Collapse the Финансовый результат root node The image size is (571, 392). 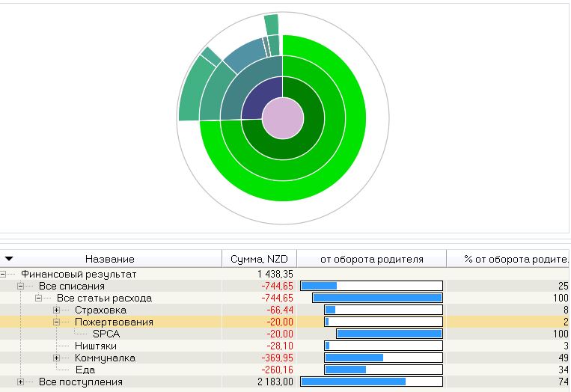coord(4,275)
